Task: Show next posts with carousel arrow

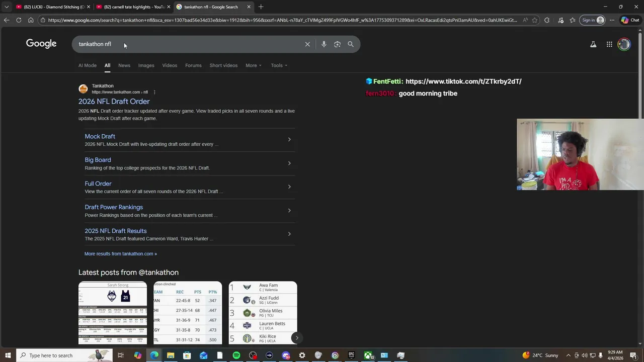Action: [297, 338]
